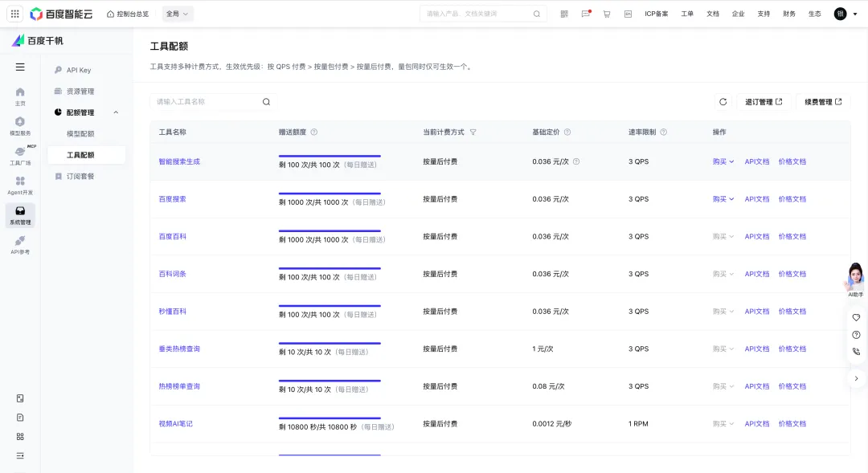Click help icon next to 速率限制
Image resolution: width=868 pixels, height=473 pixels.
coord(664,133)
